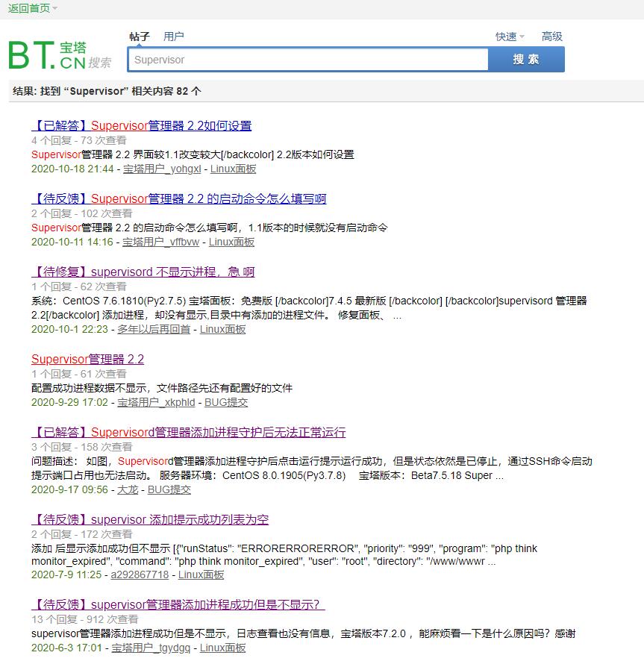
Task: Click stats text 2 个回复 - 172 次查看
Action: pyautogui.click(x=82, y=534)
